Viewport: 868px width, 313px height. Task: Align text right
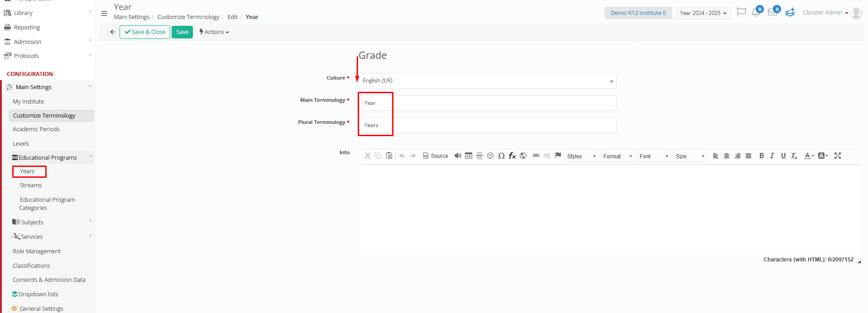(738, 156)
